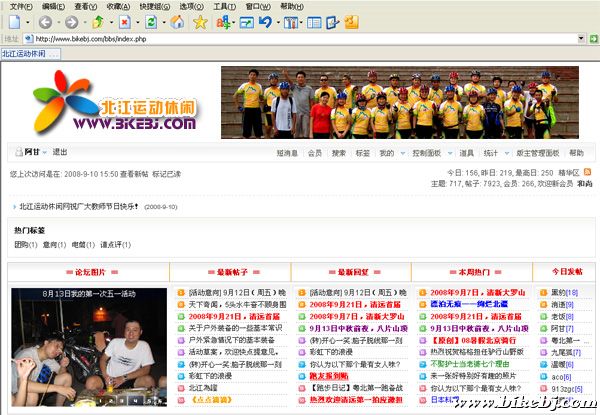Click the 查看新帖 link
This screenshot has width=600, height=415.
134,174
